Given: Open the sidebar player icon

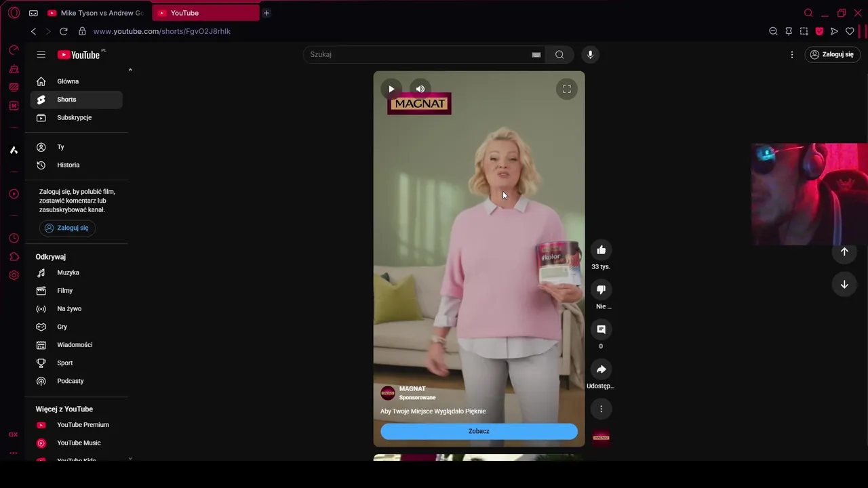Looking at the screenshot, I should 14,194.
